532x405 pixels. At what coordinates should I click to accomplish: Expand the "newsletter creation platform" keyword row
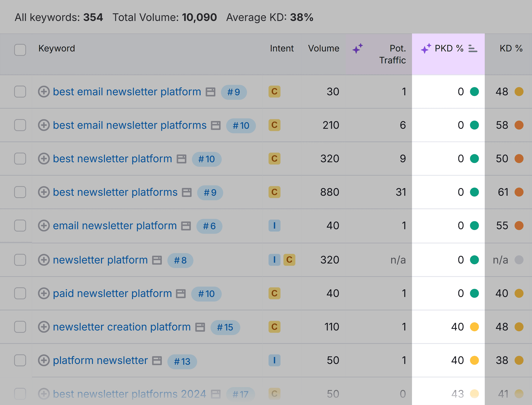[44, 327]
